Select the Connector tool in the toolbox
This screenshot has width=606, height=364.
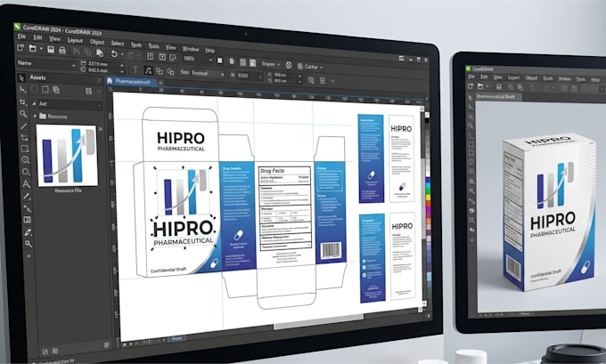pyautogui.click(x=27, y=208)
